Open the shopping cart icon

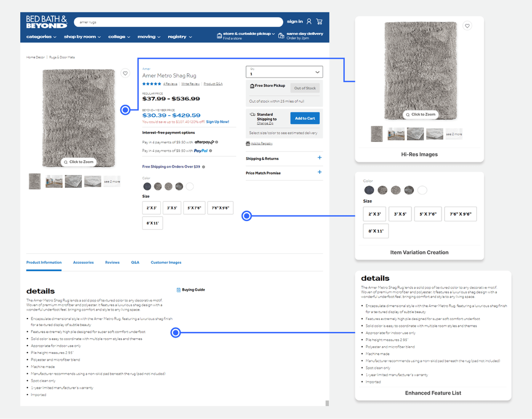click(x=319, y=21)
